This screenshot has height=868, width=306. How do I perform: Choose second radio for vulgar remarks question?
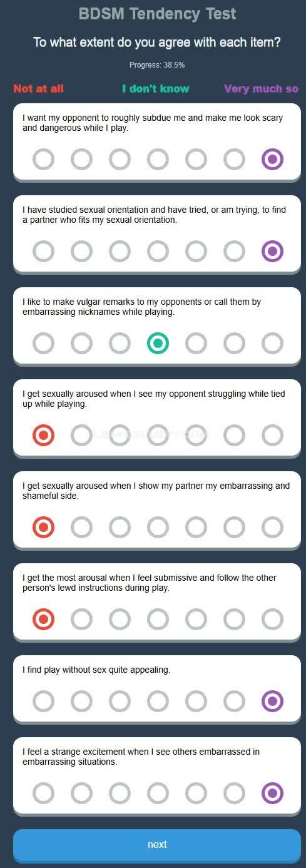coord(81,344)
